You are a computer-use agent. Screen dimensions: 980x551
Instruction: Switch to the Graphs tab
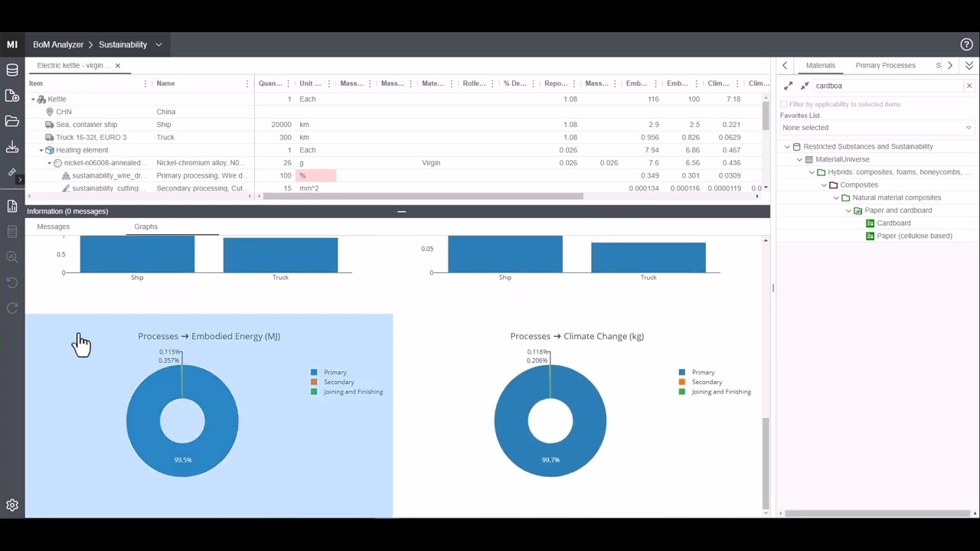coord(146,227)
